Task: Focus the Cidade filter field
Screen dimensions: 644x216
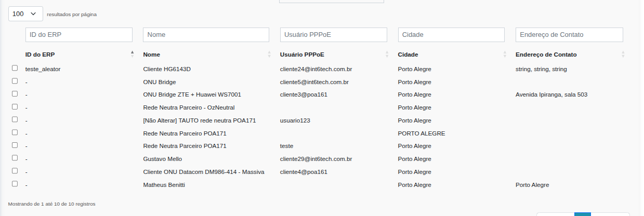Action: coord(451,35)
